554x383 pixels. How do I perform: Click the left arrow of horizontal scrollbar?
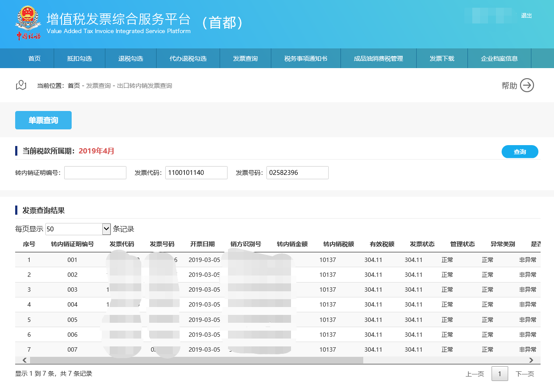24,360
